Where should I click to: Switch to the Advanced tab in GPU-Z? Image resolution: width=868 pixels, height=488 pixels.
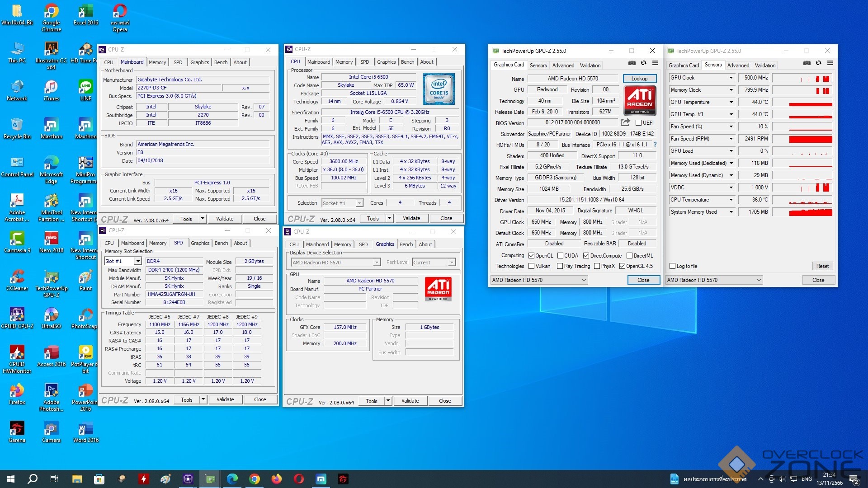pyautogui.click(x=563, y=66)
